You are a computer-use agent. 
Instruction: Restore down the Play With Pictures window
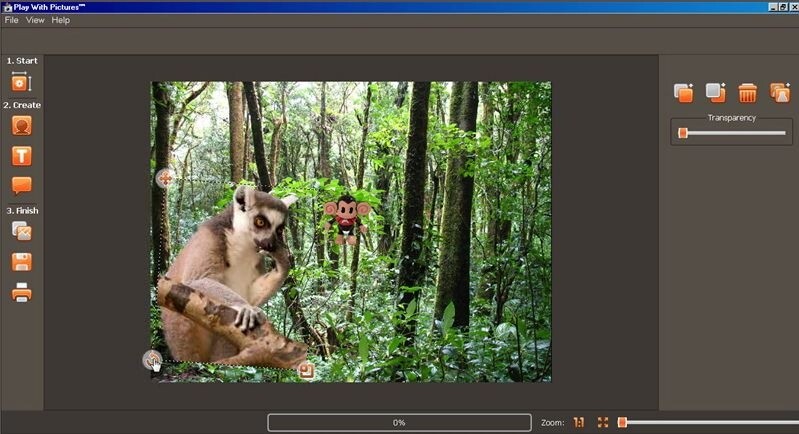point(783,7)
